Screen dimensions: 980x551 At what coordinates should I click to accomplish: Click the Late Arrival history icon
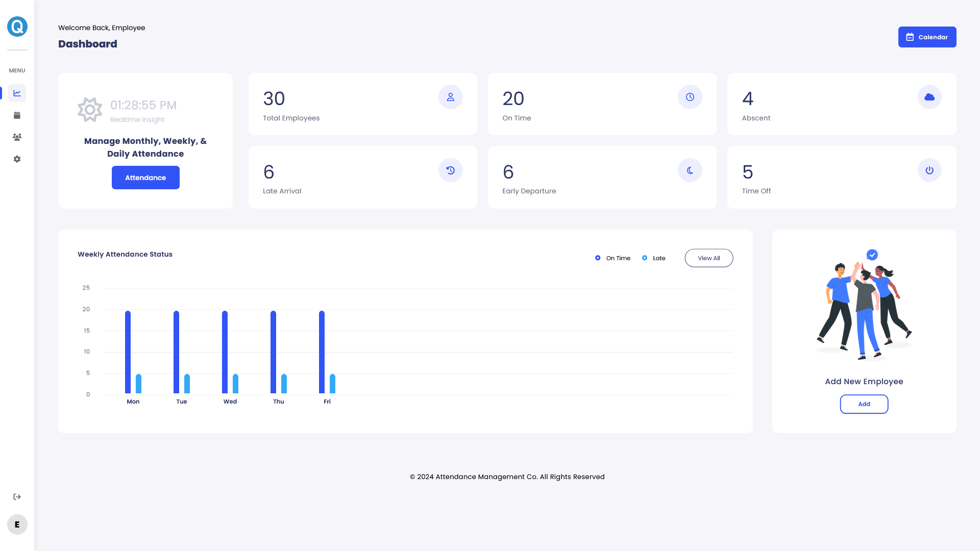coord(450,170)
